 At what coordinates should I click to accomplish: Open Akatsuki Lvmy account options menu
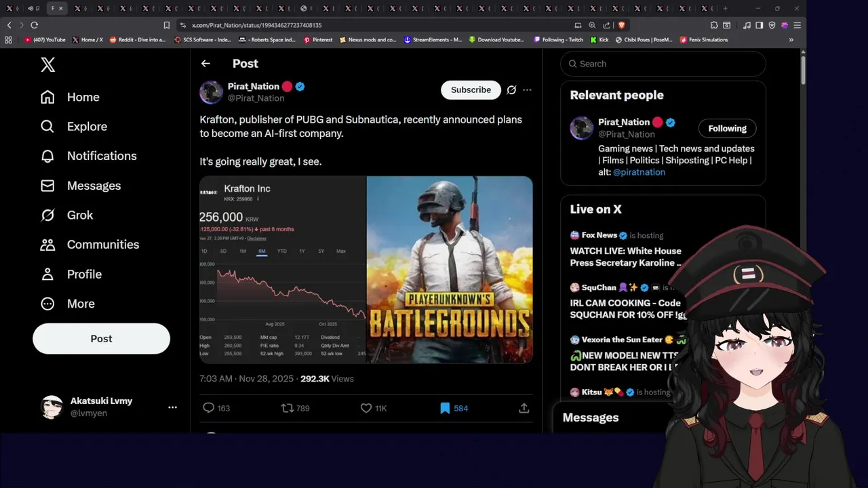tap(172, 407)
